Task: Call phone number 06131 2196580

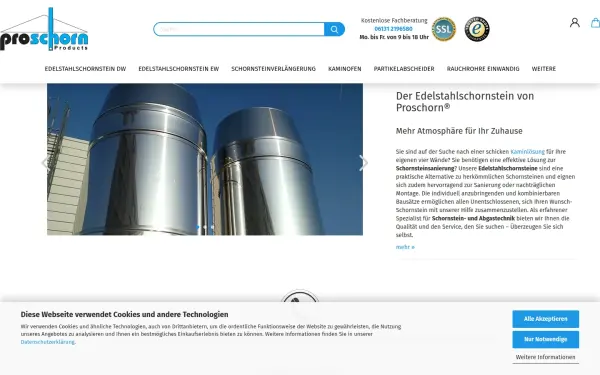Action: click(393, 29)
